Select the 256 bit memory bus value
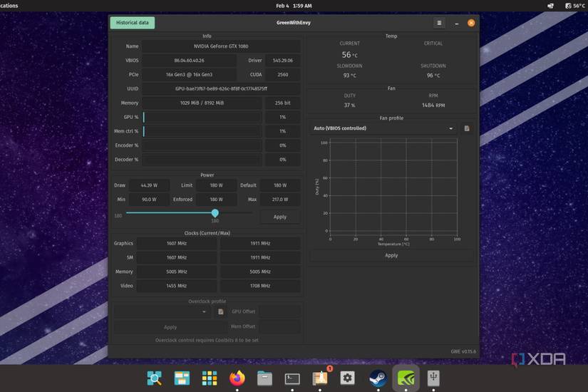This screenshot has height=392, width=588. (x=282, y=103)
